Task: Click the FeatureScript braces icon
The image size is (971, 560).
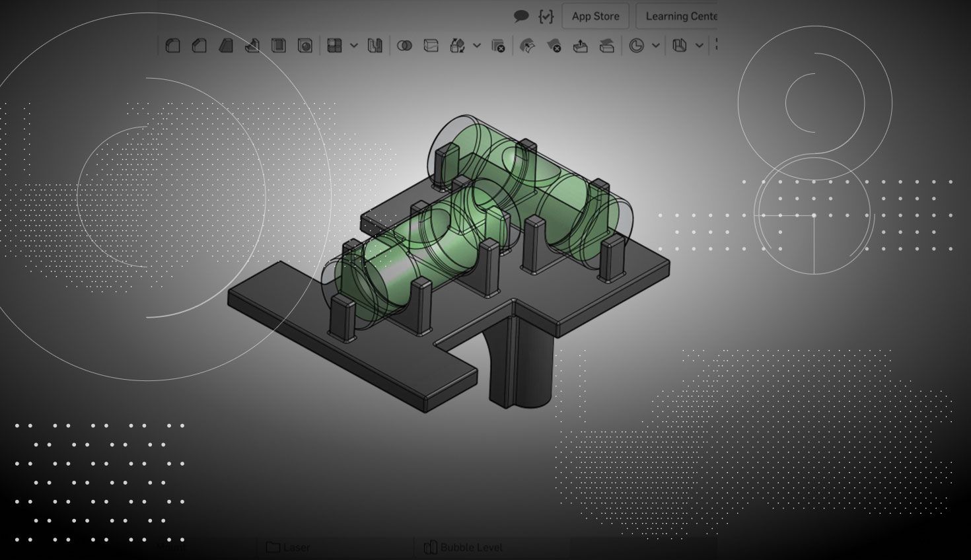Action: point(546,16)
